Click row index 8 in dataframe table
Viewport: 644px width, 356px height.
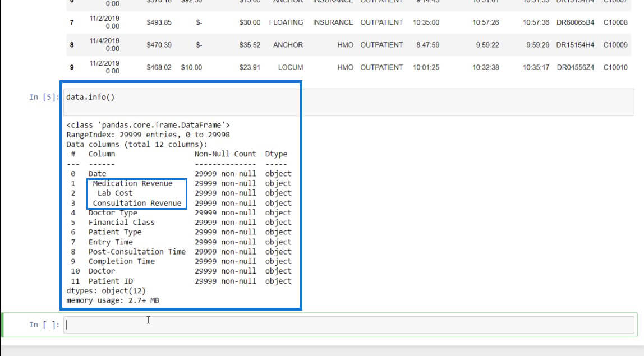pos(72,45)
